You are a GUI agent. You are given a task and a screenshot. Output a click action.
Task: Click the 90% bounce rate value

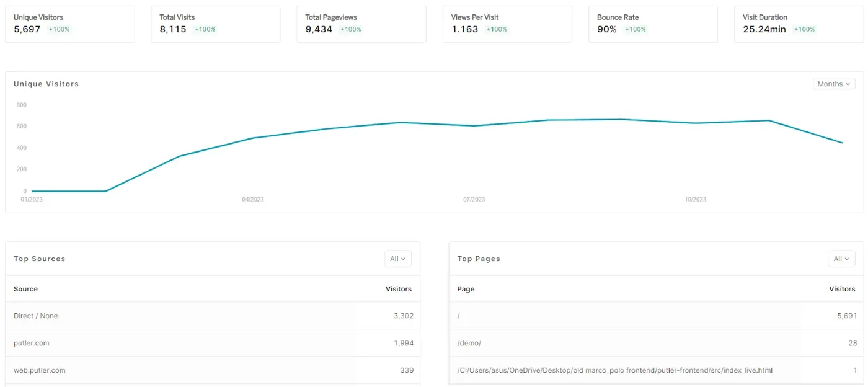607,29
